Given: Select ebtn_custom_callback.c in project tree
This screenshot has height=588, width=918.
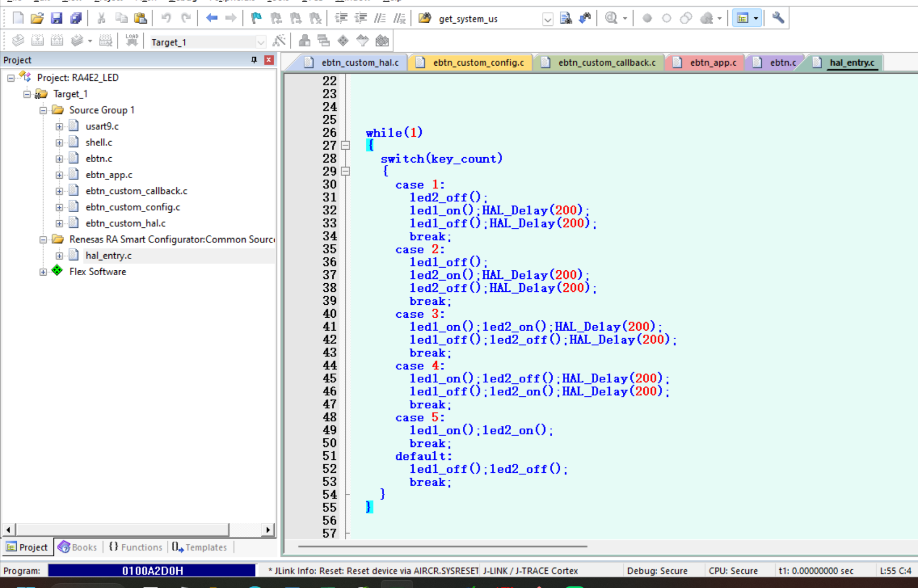Looking at the screenshot, I should (136, 191).
